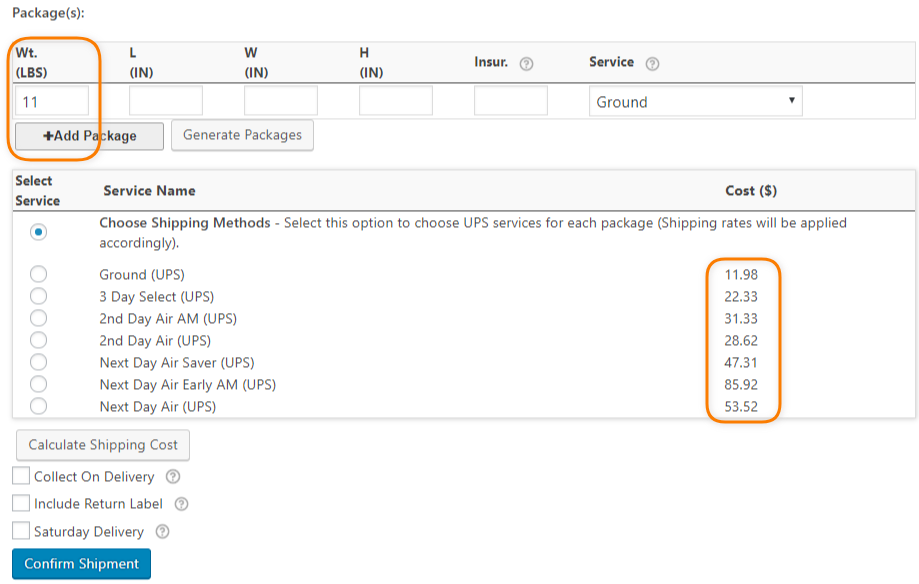This screenshot has height=584, width=919.
Task: Select the Choose Shipping Methods radio button
Action: click(x=39, y=232)
